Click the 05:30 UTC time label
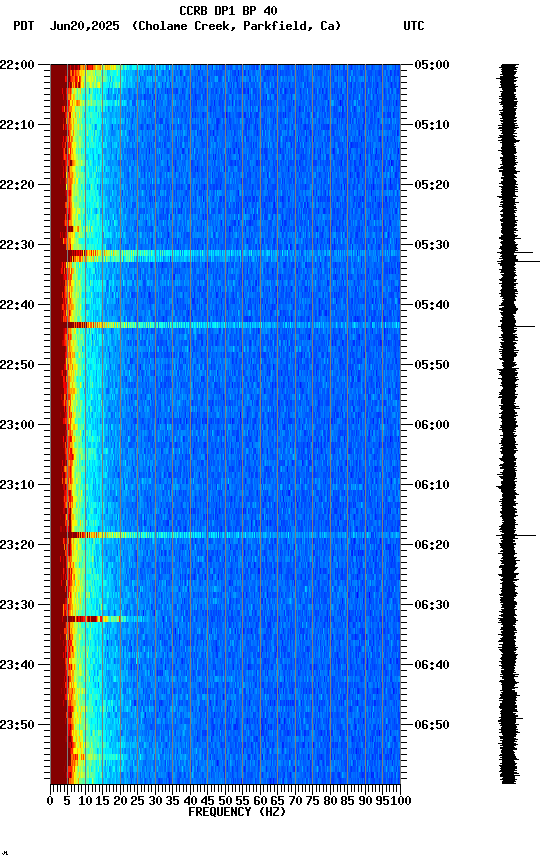Image resolution: width=552 pixels, height=864 pixels. (432, 245)
